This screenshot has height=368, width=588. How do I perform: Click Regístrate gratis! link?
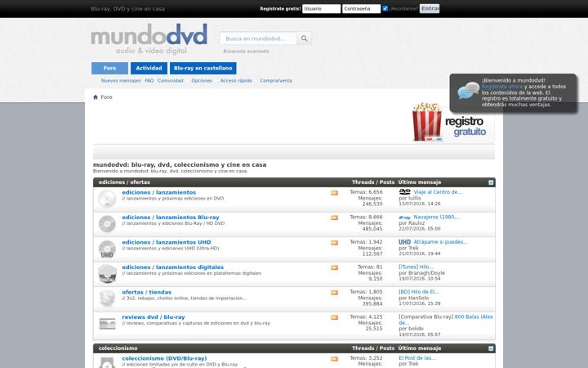(280, 9)
